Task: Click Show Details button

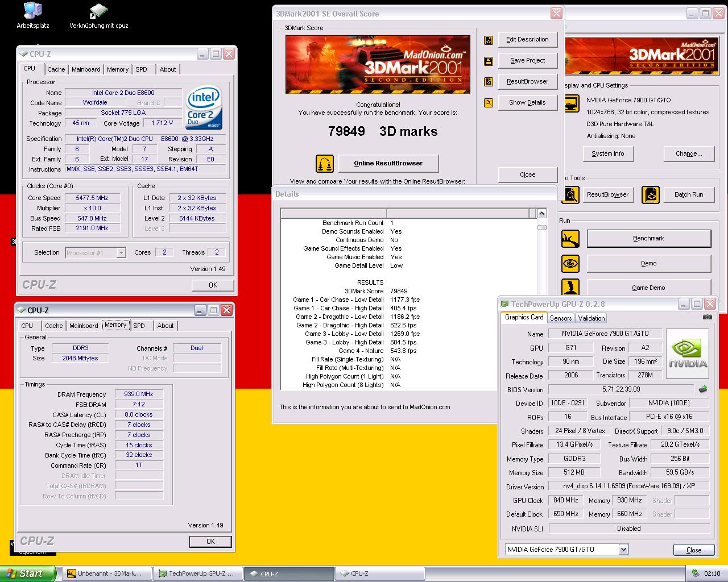Action: click(x=527, y=103)
